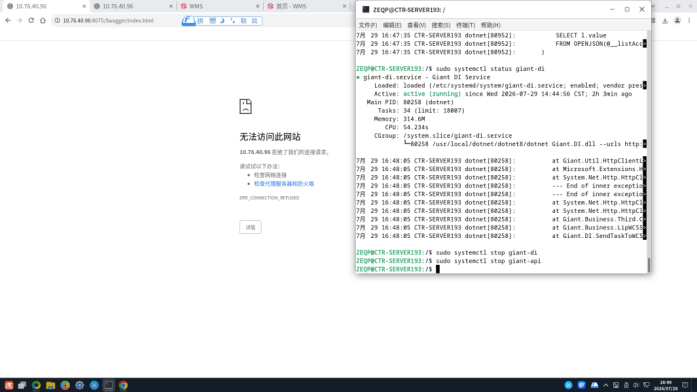Click 'sudo systemctl status giant-di' command
697x392 pixels.
(x=490, y=69)
